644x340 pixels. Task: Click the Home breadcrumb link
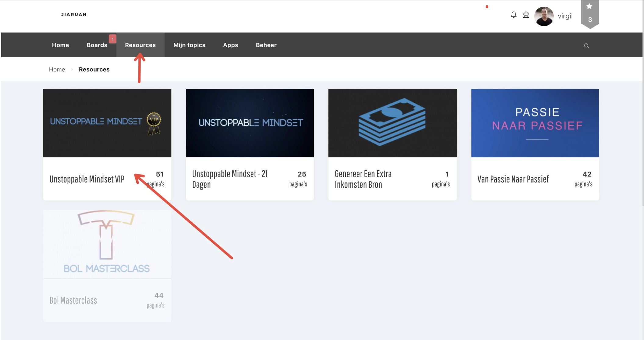point(57,69)
